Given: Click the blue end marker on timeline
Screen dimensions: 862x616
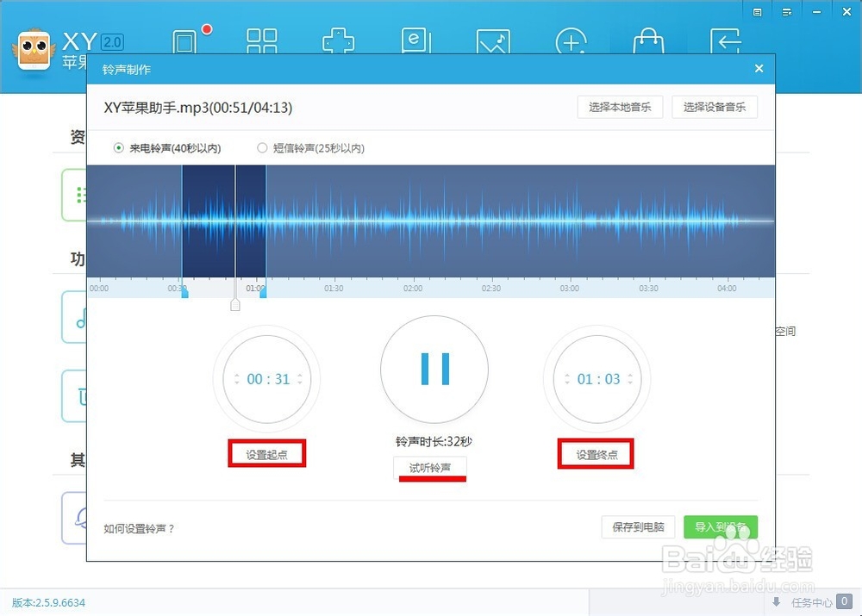Looking at the screenshot, I should click(263, 292).
